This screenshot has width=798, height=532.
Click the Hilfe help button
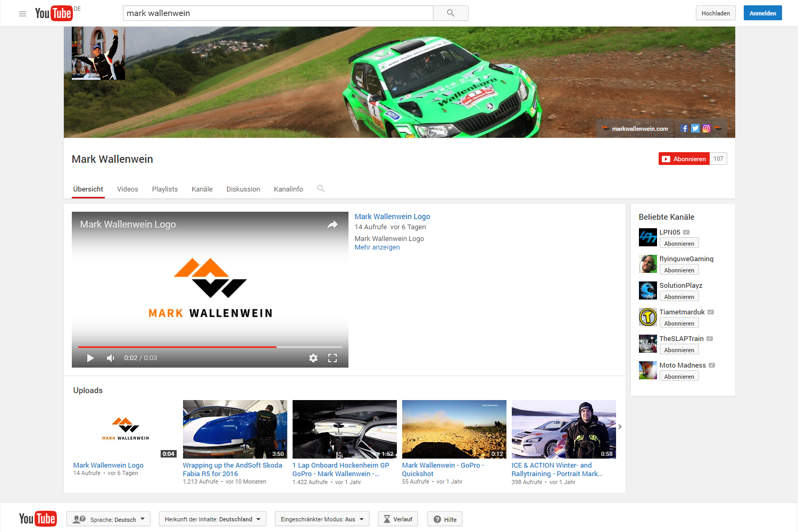coord(445,519)
